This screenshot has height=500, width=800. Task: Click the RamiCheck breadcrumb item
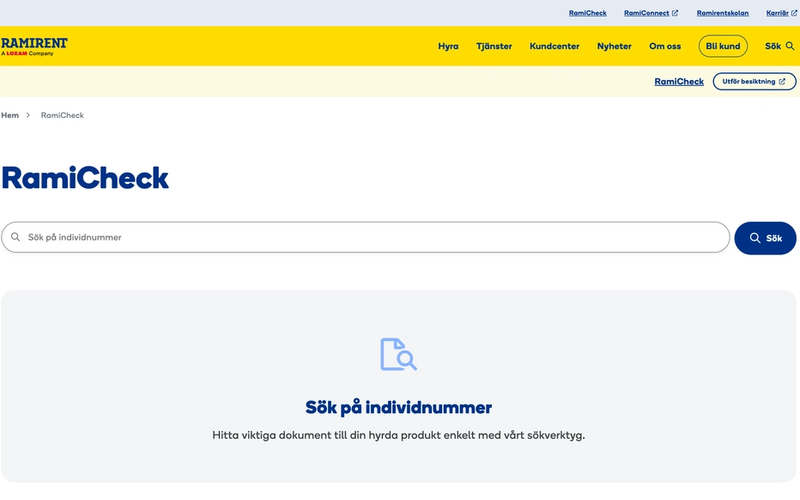point(62,115)
